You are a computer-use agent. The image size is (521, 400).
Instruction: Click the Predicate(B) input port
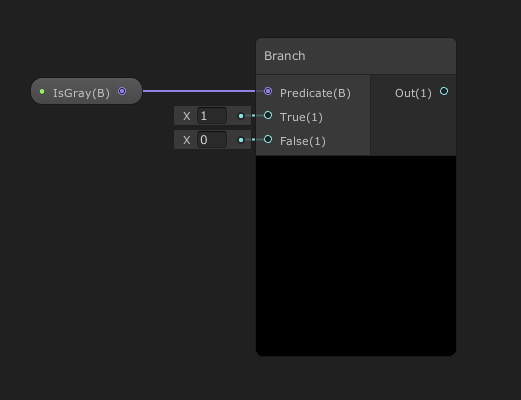click(x=268, y=91)
